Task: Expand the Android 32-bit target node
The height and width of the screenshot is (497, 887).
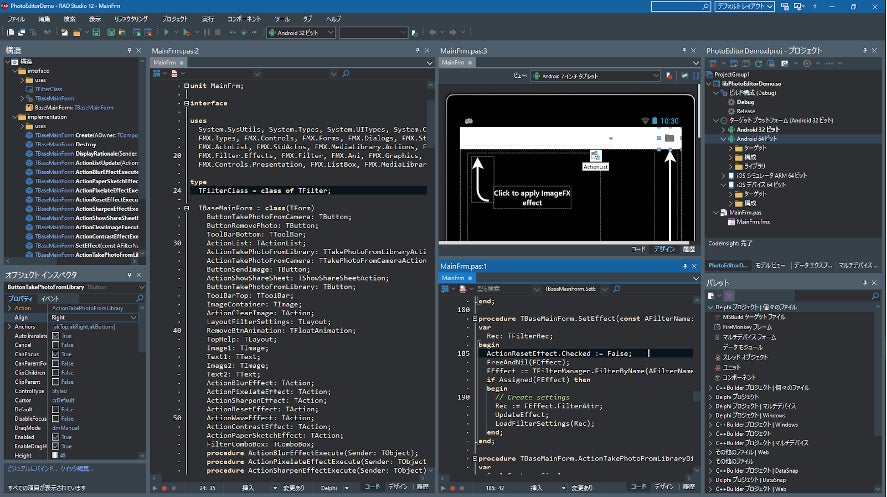Action: (x=724, y=128)
